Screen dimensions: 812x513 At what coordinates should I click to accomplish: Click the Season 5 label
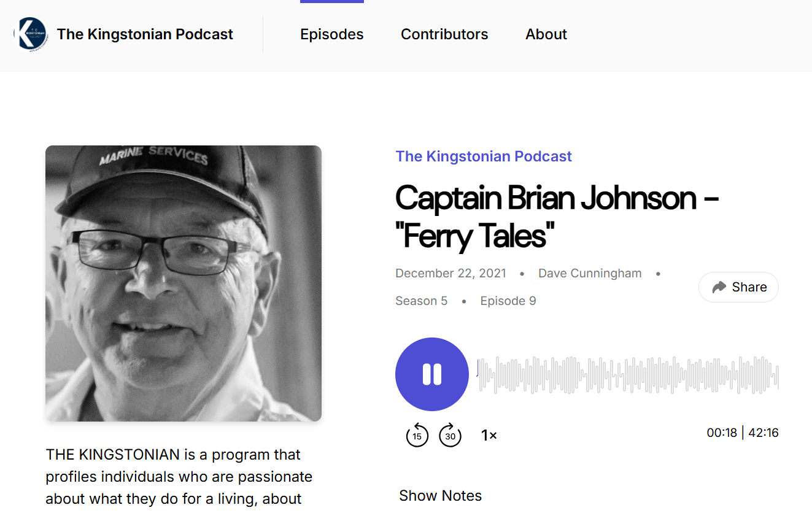tap(421, 301)
